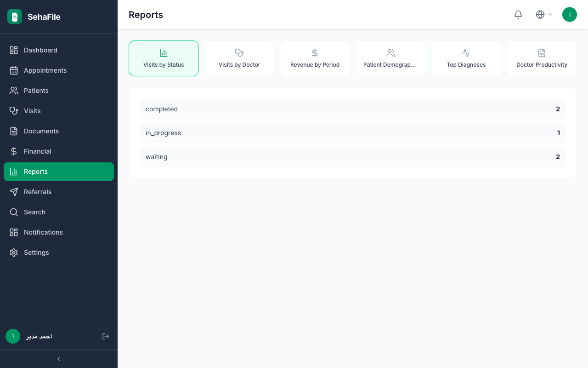Screen dimensions: 588x368
Task: Click the logout icon beside the user name
Action: [x=106, y=336]
